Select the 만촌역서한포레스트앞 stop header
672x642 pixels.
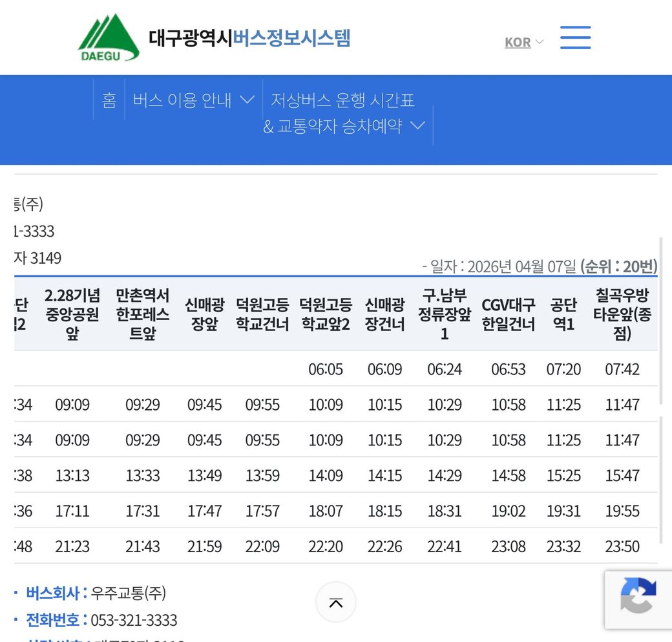point(142,314)
